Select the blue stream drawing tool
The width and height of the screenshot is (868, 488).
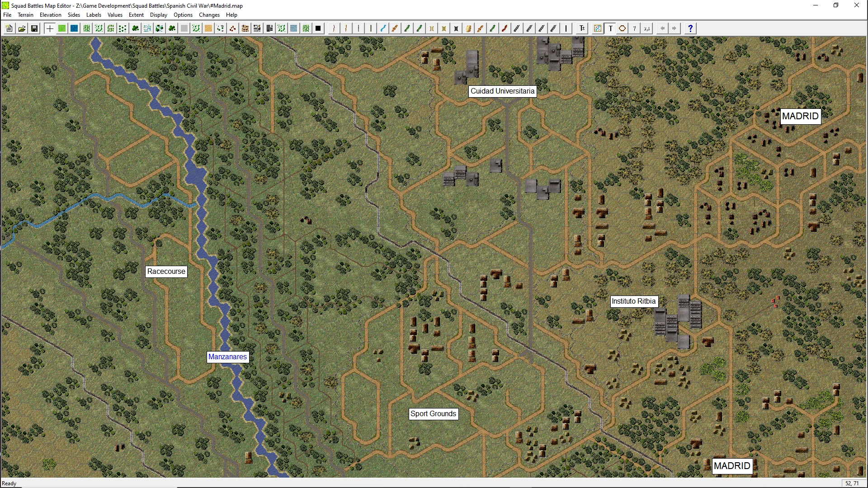coord(383,28)
